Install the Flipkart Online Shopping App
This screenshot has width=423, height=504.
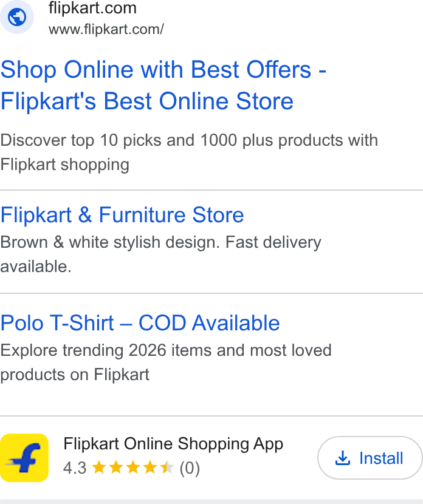pos(370,458)
